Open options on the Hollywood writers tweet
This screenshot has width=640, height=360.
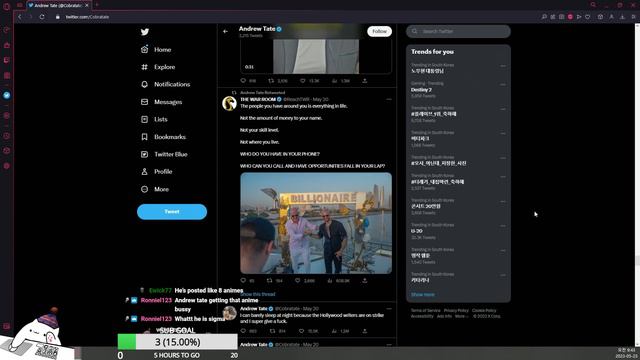coord(389,309)
